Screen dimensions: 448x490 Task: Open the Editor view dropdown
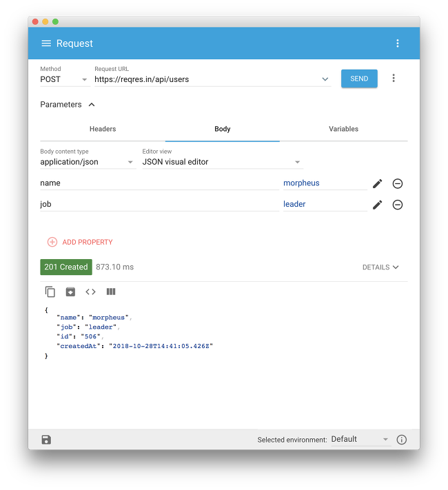[223, 162]
